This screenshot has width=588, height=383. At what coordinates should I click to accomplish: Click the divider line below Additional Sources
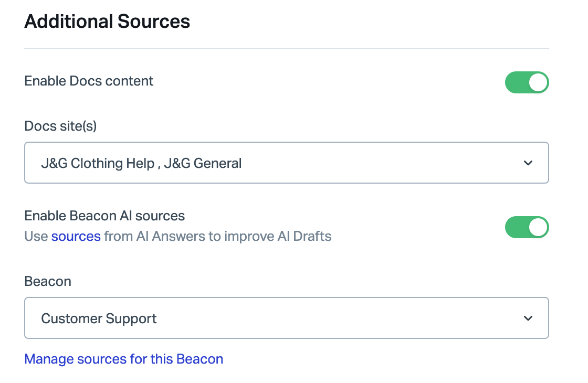click(x=287, y=48)
